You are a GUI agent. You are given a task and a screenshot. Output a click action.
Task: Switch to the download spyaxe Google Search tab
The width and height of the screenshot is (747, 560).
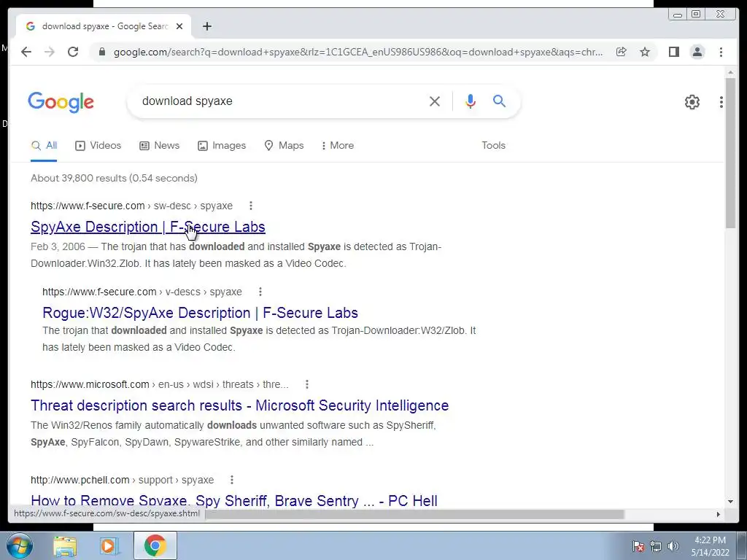point(104,26)
